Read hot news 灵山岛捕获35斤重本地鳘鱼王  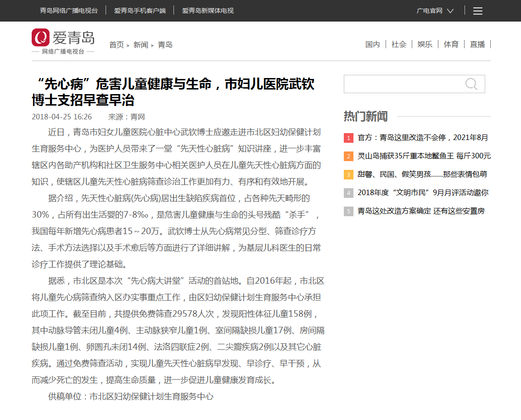pos(424,156)
